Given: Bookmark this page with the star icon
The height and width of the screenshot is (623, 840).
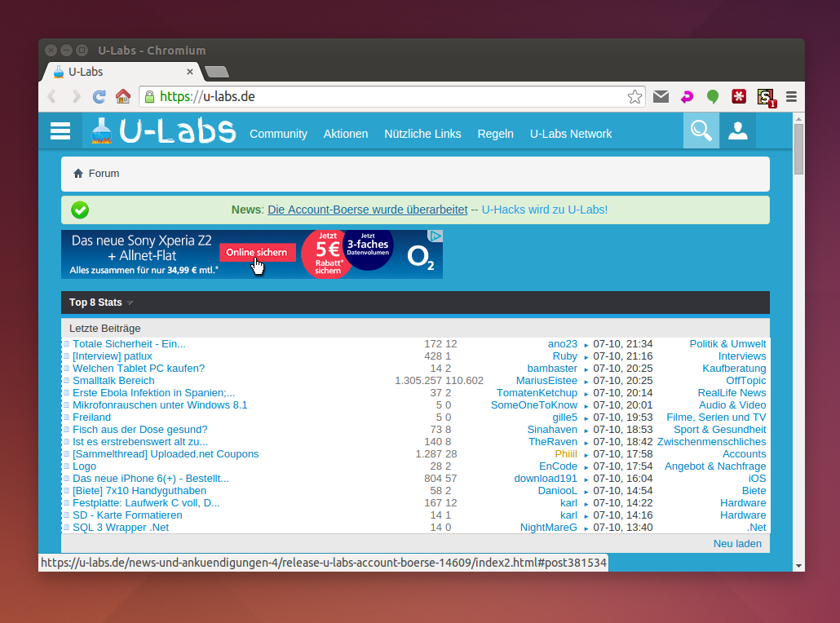Looking at the screenshot, I should pos(634,97).
